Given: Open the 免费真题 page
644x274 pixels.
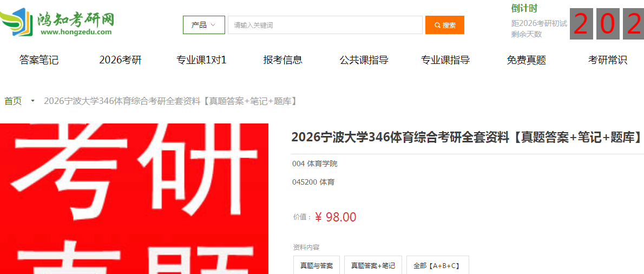Looking at the screenshot, I should [527, 60].
